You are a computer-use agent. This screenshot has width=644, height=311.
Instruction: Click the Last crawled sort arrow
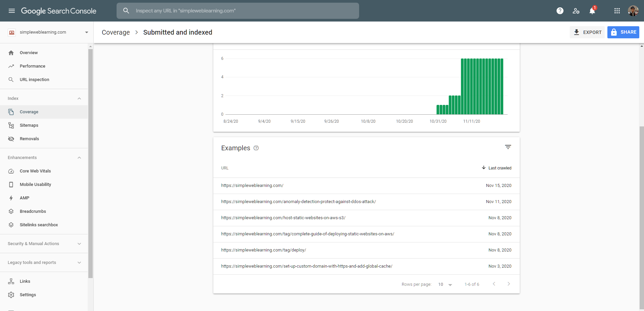tap(484, 167)
